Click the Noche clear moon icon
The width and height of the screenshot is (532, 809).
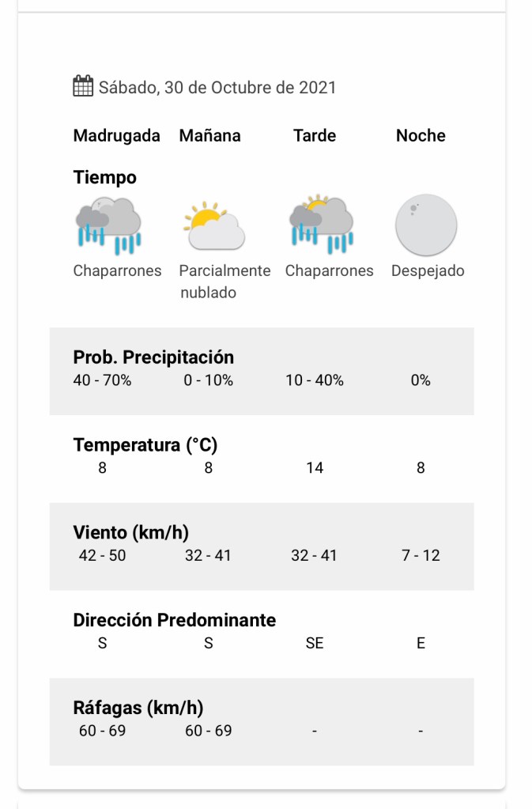(x=426, y=225)
